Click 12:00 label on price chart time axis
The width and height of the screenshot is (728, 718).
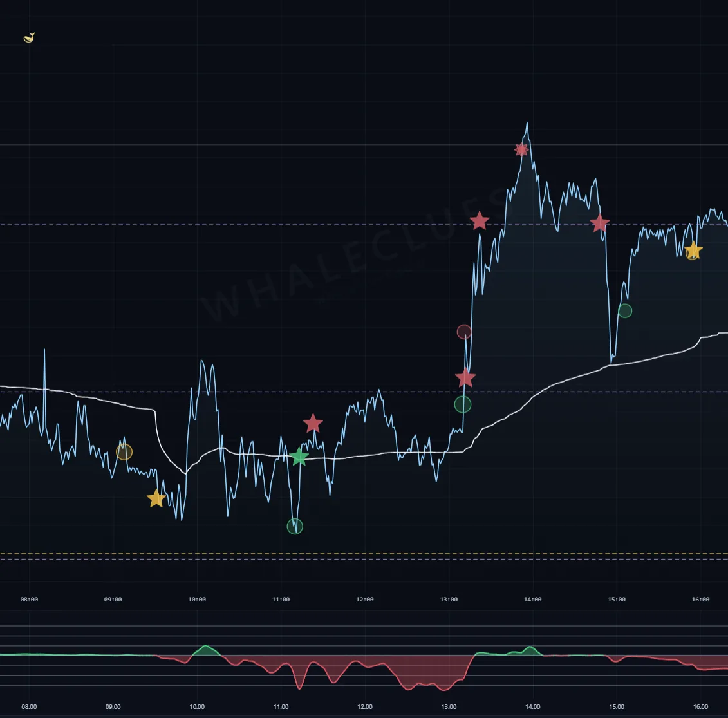pos(365,599)
